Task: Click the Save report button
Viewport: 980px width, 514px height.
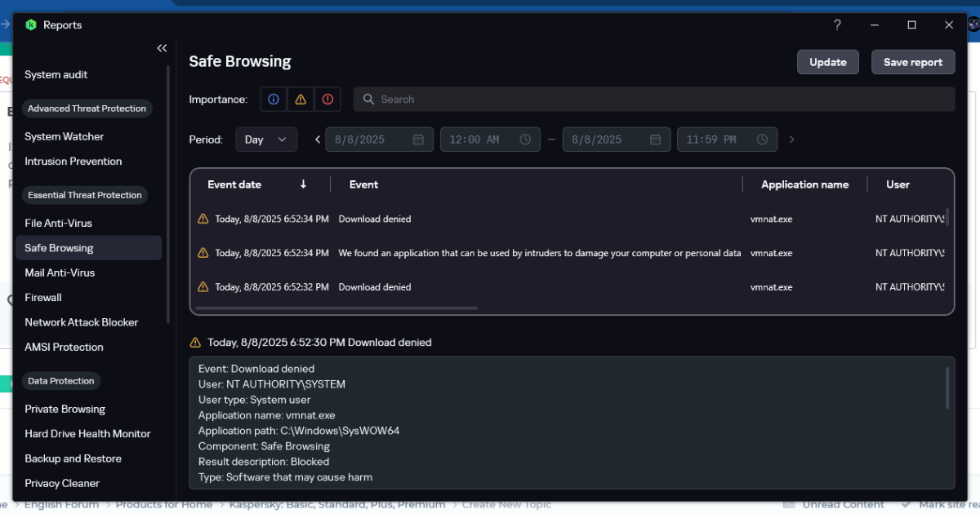Action: (x=913, y=62)
